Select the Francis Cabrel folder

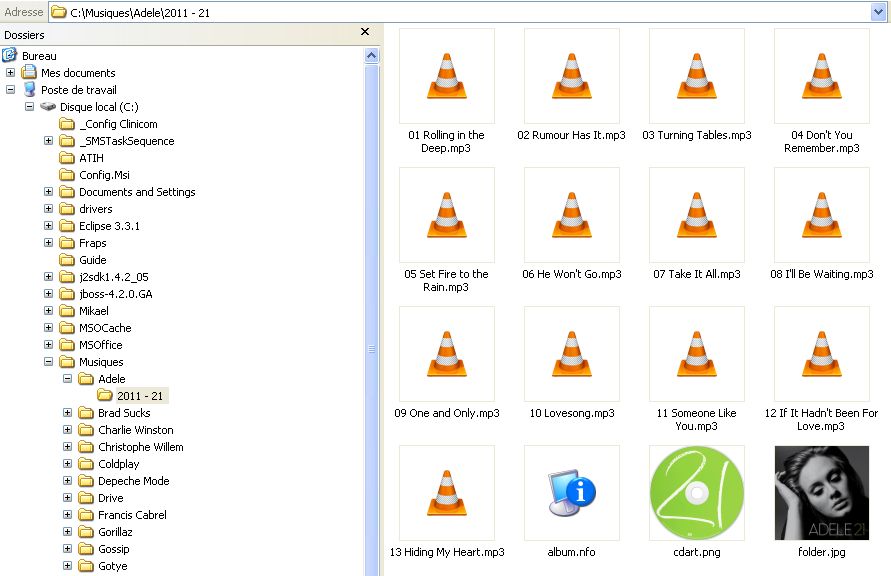click(132, 515)
